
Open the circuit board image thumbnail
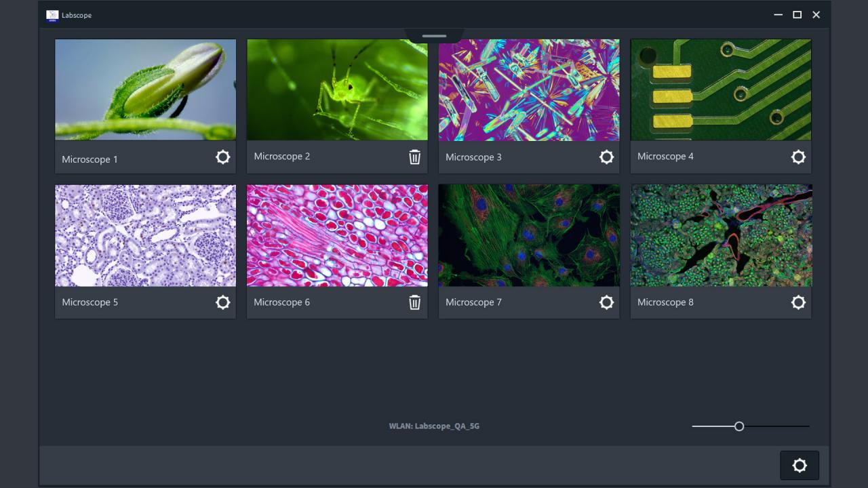pyautogui.click(x=721, y=89)
